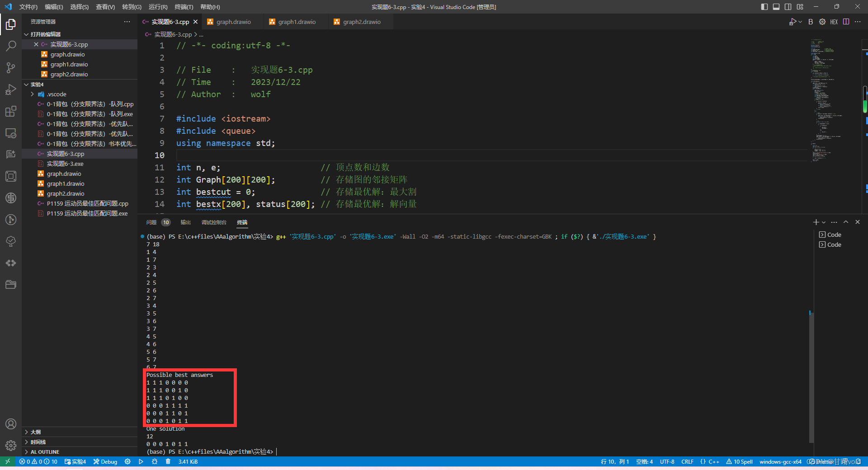Click the remote window status icon

coord(8,461)
